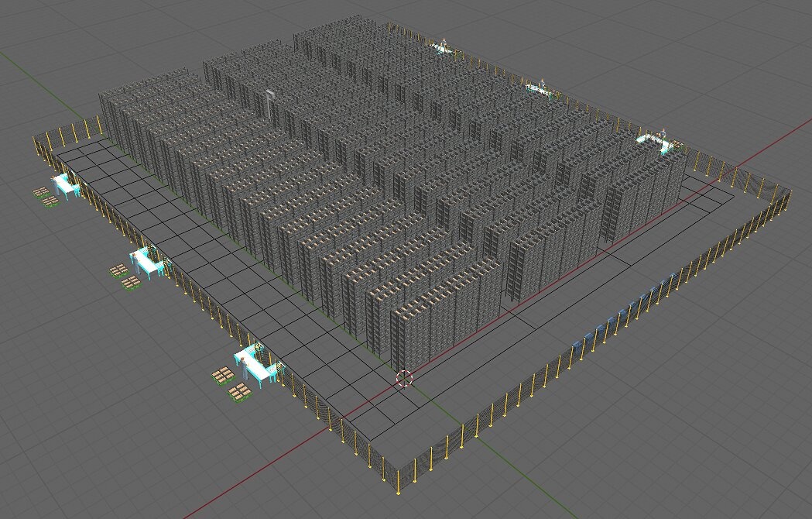Select the tall white signpost among the racks
Viewport: 812px width, 519px height.
pyautogui.click(x=270, y=105)
